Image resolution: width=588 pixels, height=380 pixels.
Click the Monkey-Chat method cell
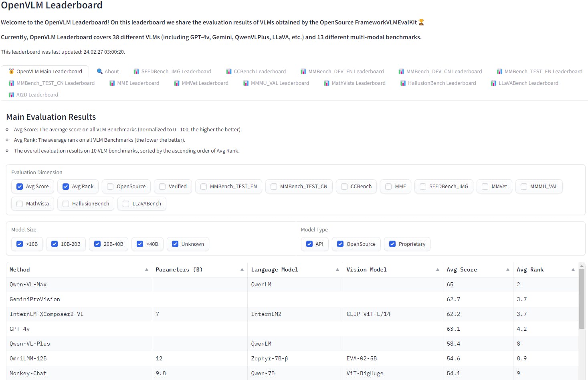click(x=79, y=373)
